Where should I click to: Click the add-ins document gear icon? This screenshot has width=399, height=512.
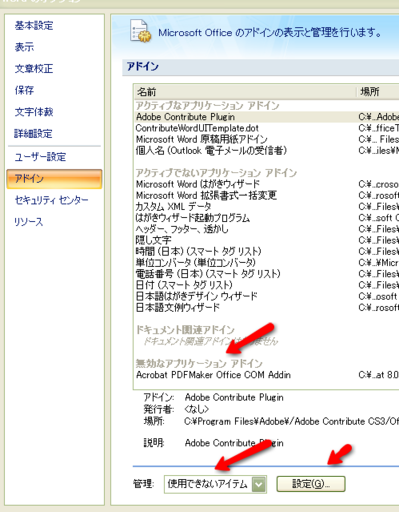click(140, 31)
